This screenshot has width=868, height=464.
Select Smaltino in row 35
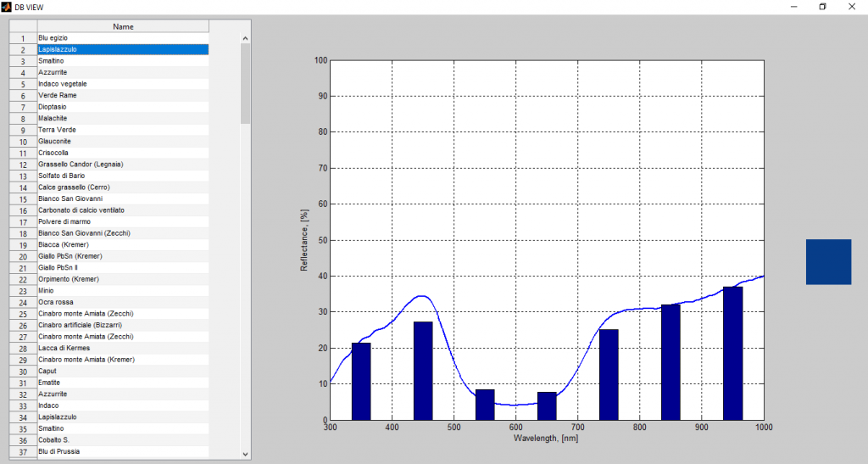123,428
